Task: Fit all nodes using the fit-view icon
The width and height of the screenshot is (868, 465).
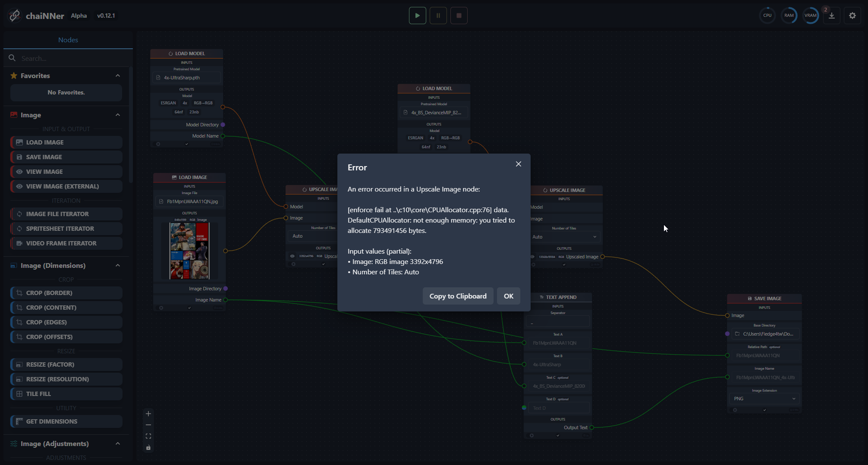Action: pyautogui.click(x=148, y=436)
